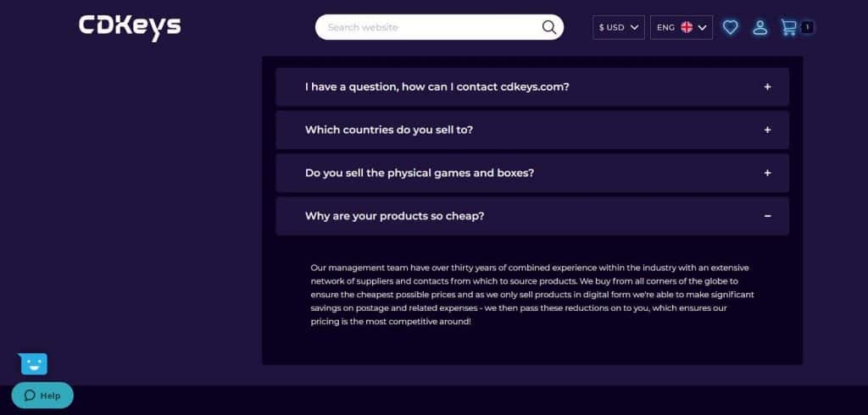Click the UK flag icon

pos(687,27)
